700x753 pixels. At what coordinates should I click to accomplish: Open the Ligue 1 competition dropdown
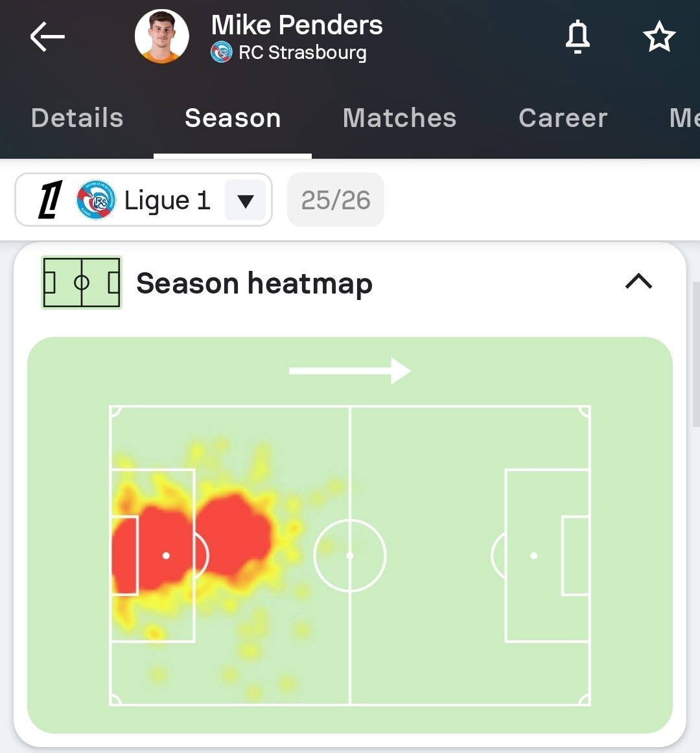[x=167, y=200]
